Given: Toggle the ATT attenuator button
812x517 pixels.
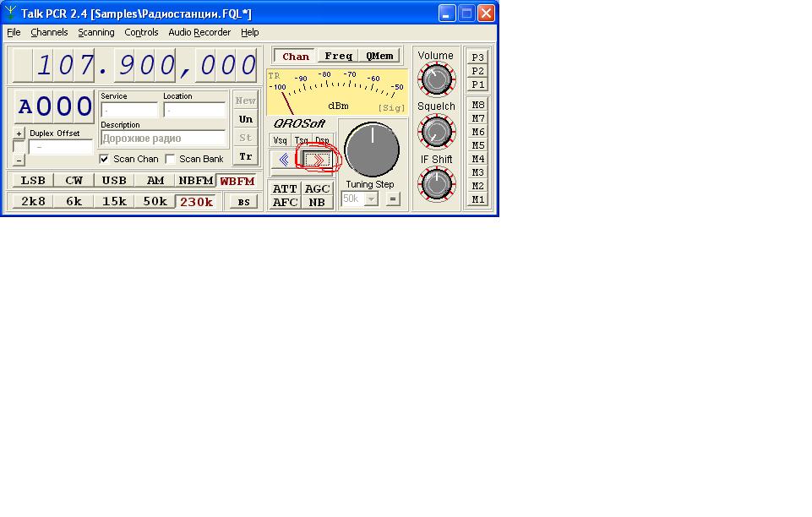Looking at the screenshot, I should [285, 189].
